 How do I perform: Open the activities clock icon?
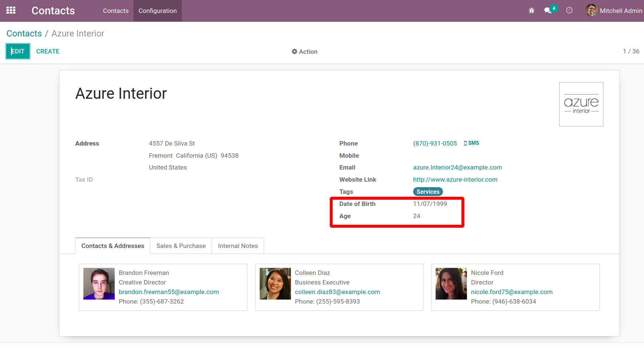pos(569,10)
